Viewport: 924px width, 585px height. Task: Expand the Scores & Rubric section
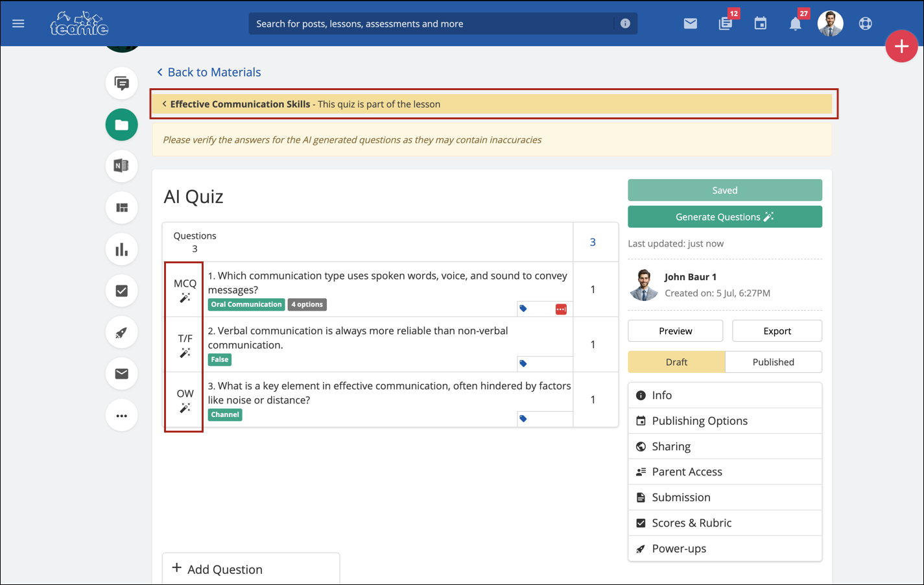[725, 523]
